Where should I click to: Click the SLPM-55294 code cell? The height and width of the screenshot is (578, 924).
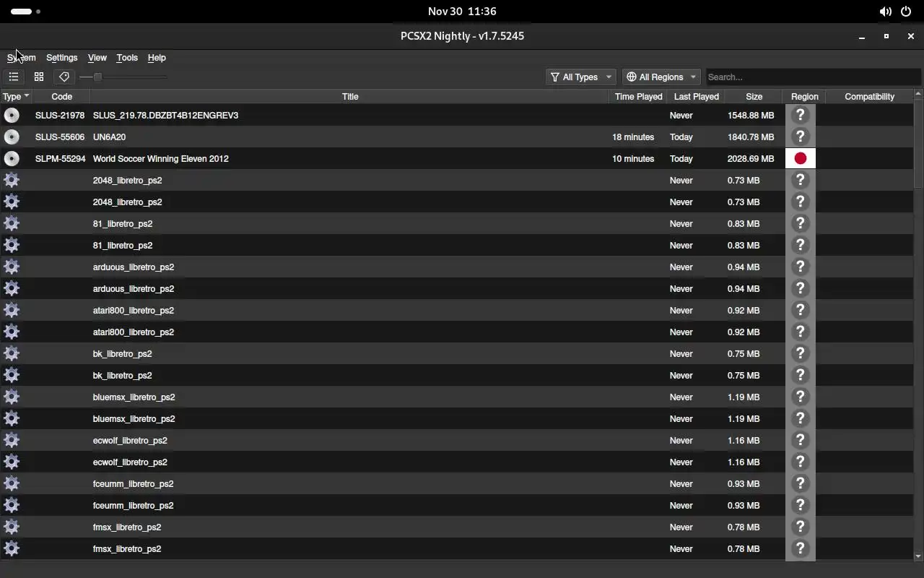pyautogui.click(x=61, y=158)
